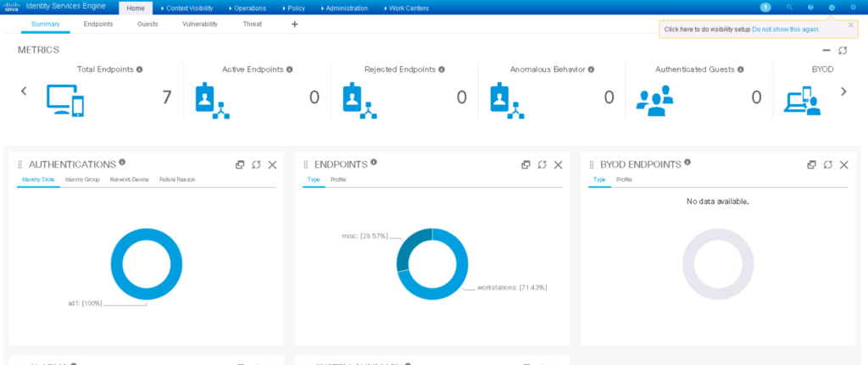The width and height of the screenshot is (868, 365).
Task: Collapse the Metrics section with minus button
Action: tap(826, 51)
